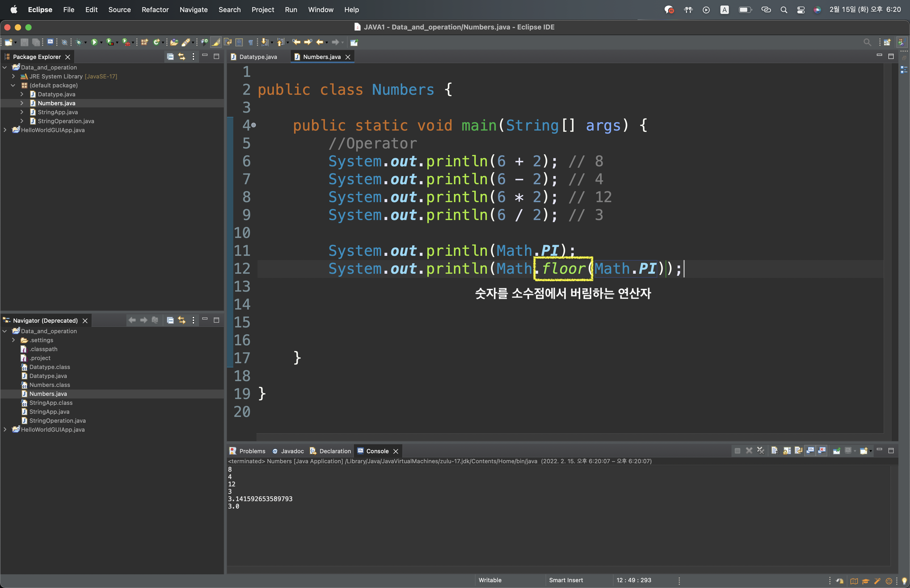This screenshot has height=588, width=910.
Task: Open the Run button dropdown arrow
Action: 102,42
